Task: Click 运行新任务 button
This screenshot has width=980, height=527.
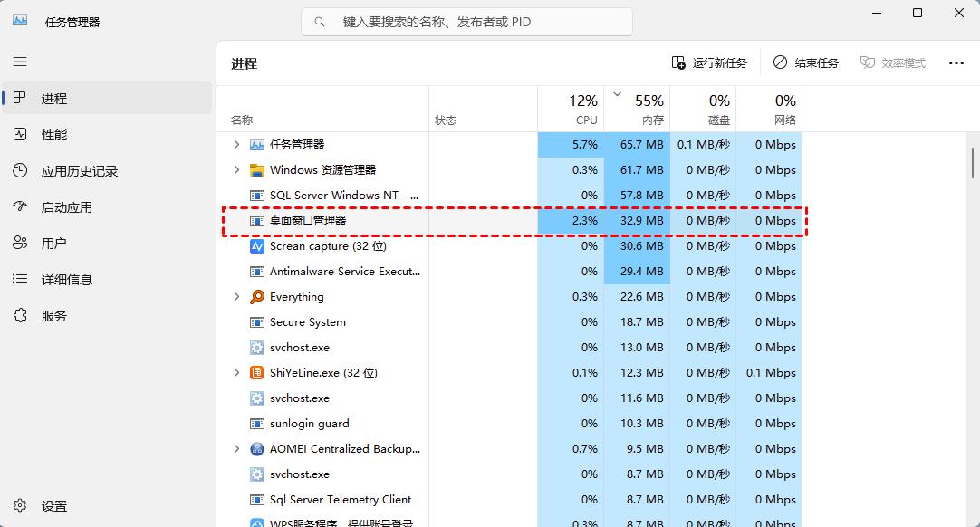Action: (x=709, y=63)
